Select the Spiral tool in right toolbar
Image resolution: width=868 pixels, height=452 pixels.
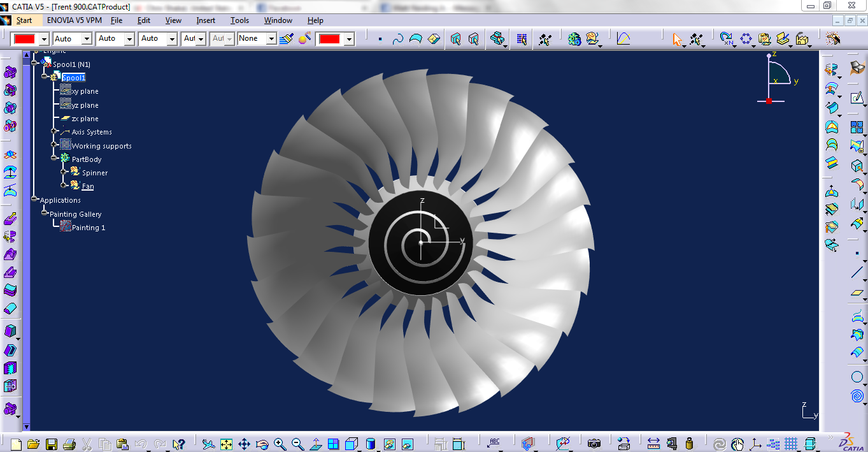coord(857,396)
